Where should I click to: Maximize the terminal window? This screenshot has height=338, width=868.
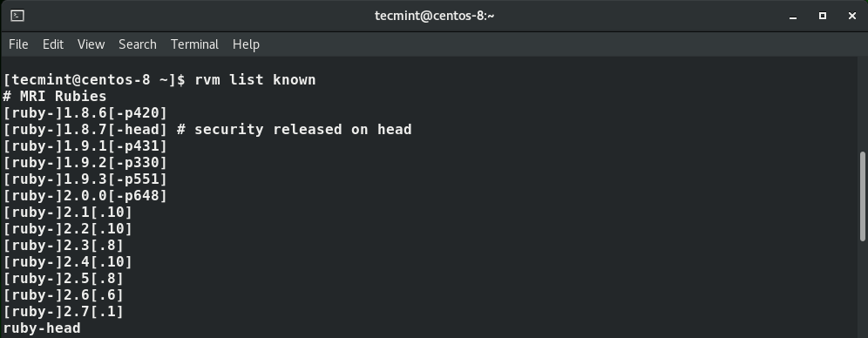823,16
